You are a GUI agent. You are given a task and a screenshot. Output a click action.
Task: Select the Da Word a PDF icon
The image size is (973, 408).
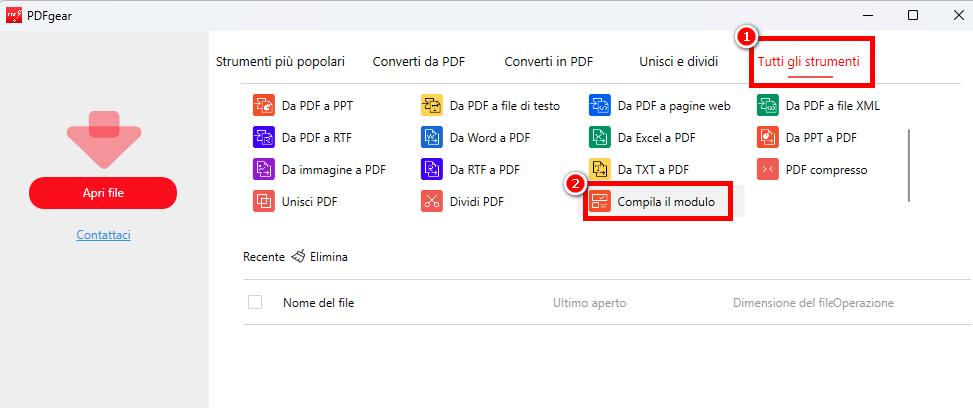(x=432, y=137)
